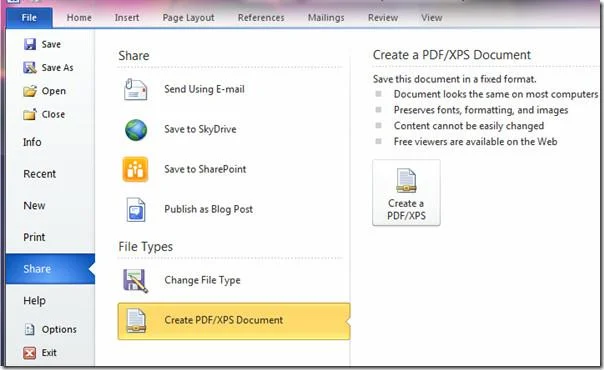The width and height of the screenshot is (604, 370).
Task: Choose Save As from the sidebar
Action: (50, 68)
